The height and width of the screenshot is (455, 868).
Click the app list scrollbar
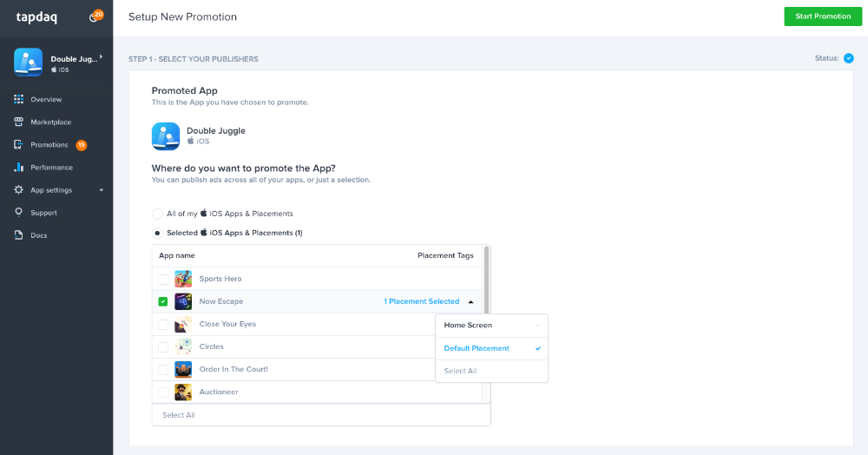point(487,280)
